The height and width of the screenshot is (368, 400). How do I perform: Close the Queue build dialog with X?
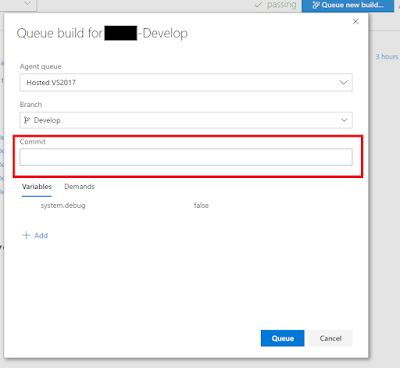click(356, 22)
